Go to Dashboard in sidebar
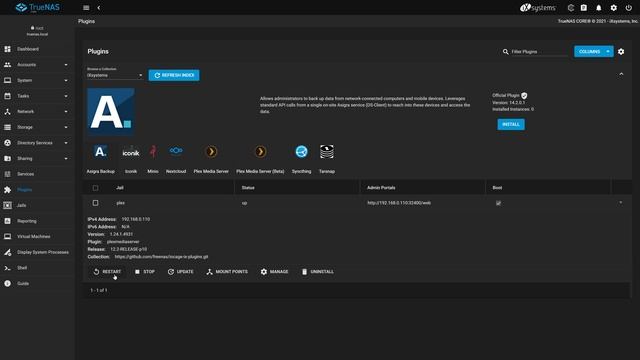This screenshot has height=360, width=640. point(38,49)
